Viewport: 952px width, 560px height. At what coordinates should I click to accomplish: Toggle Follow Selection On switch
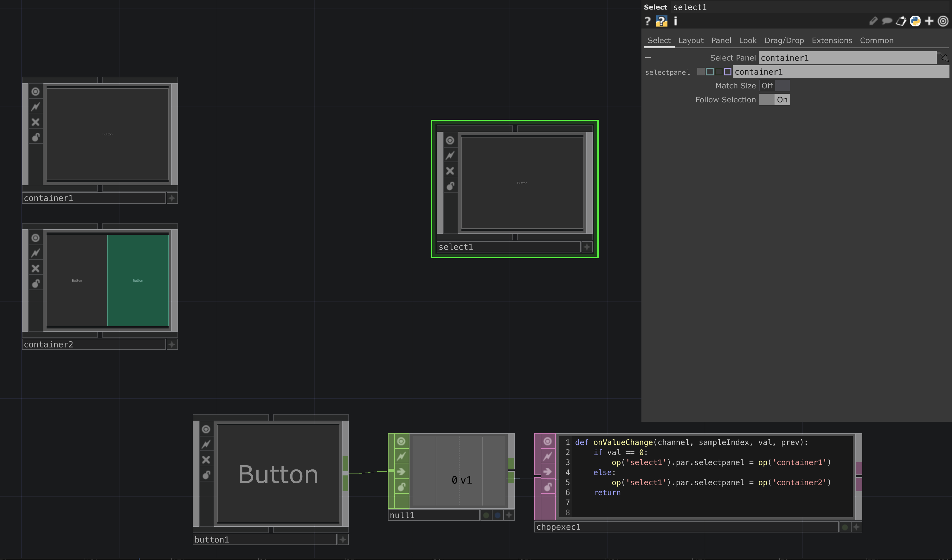[775, 100]
